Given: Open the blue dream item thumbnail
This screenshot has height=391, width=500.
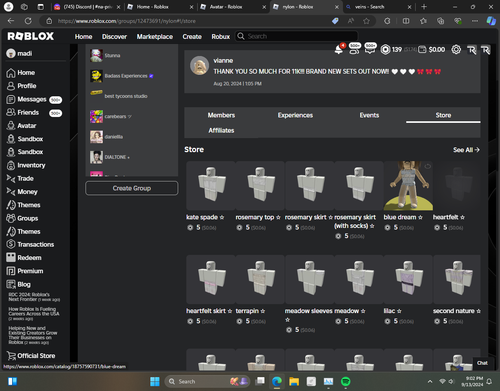Looking at the screenshot, I should coord(408,186).
